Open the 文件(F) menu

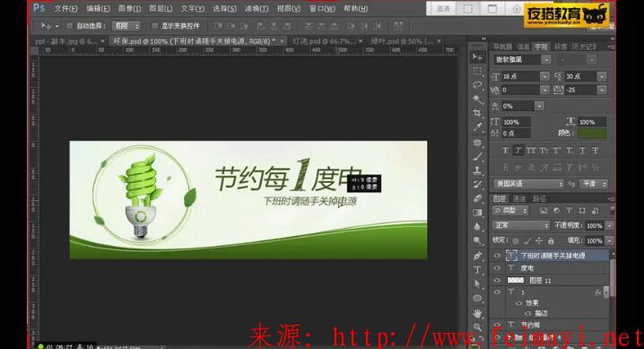pyautogui.click(x=65, y=8)
